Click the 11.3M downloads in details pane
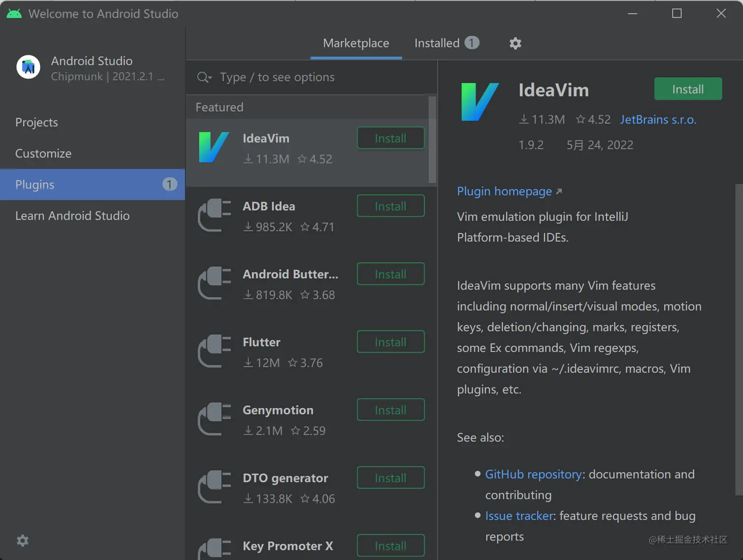This screenshot has width=743, height=560. pos(543,119)
